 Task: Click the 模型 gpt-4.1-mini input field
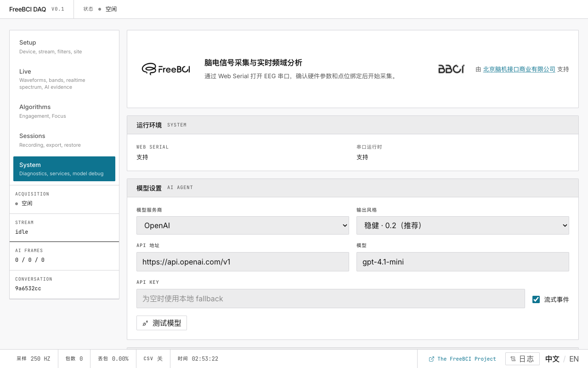click(x=463, y=262)
